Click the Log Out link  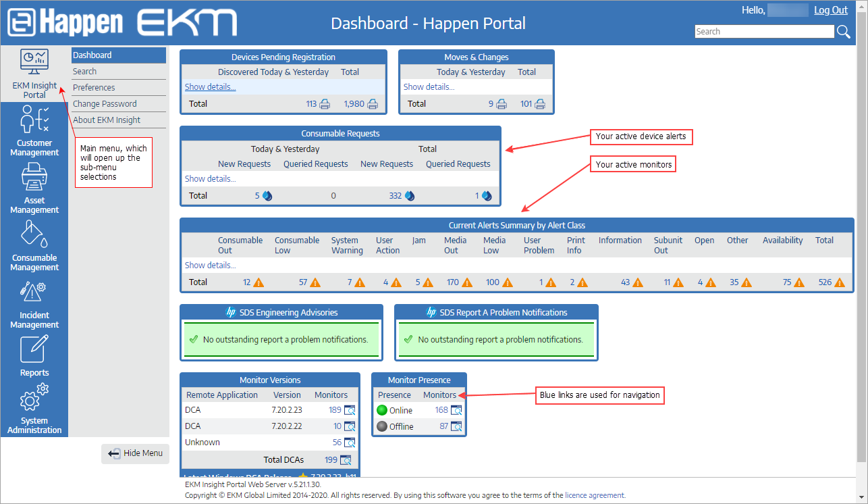[x=831, y=10]
